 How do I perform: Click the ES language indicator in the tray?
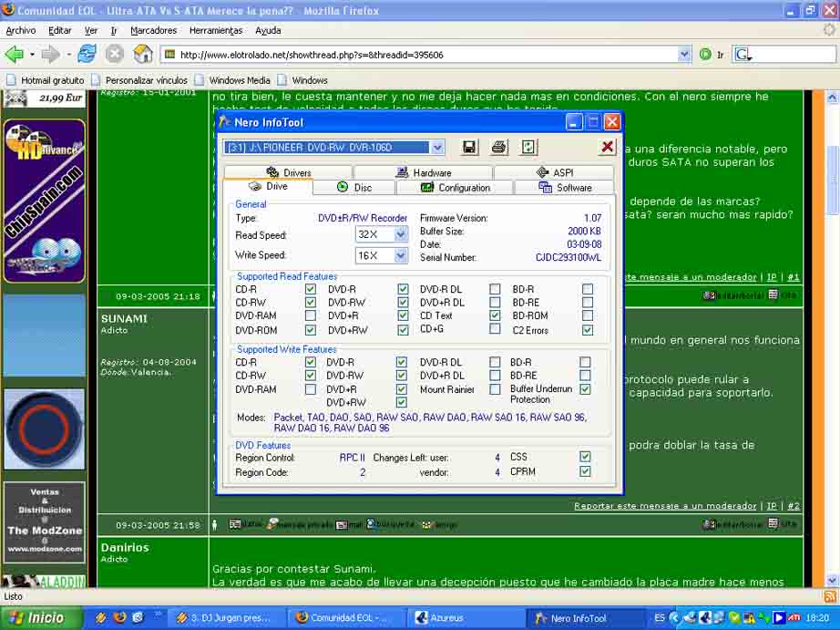(x=660, y=617)
